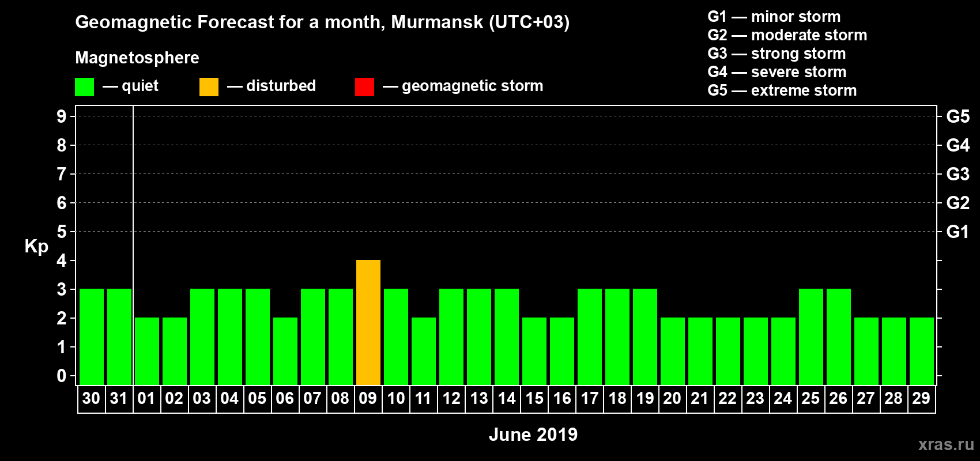
Task: Click the green bar for day 11
Action: 424,352
